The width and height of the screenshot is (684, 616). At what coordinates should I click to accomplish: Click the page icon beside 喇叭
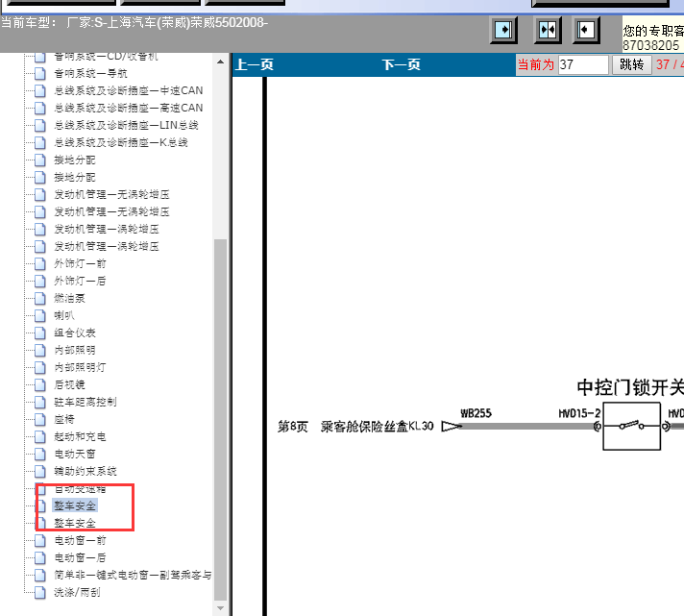pyautogui.click(x=40, y=315)
